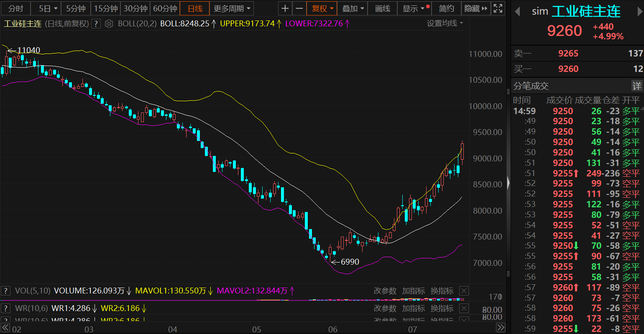Toggle 隐藏 to hide side panel
644x334 pixels.
475,8
